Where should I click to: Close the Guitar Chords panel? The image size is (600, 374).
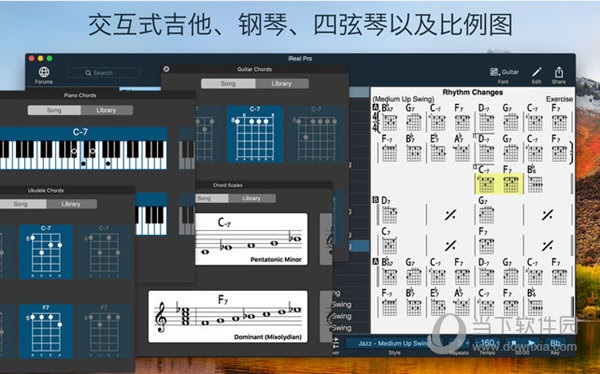coord(166,69)
